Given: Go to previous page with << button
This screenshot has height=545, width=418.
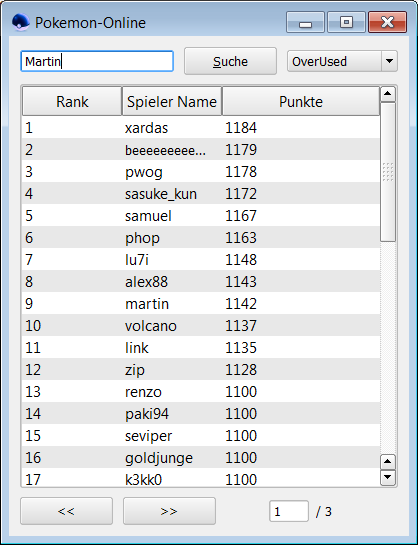Looking at the screenshot, I should [66, 511].
